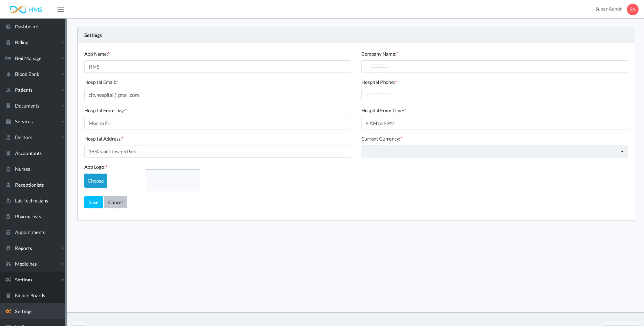Click the orange Settings gears icon
Viewport: 644px width, 326px height.
pyautogui.click(x=8, y=311)
